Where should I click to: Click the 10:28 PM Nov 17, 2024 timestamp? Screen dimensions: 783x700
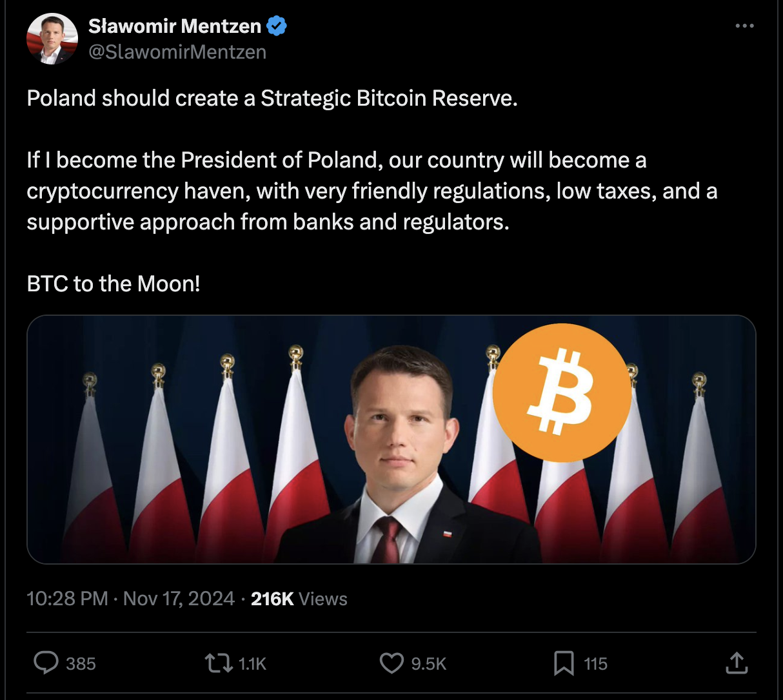click(130, 599)
